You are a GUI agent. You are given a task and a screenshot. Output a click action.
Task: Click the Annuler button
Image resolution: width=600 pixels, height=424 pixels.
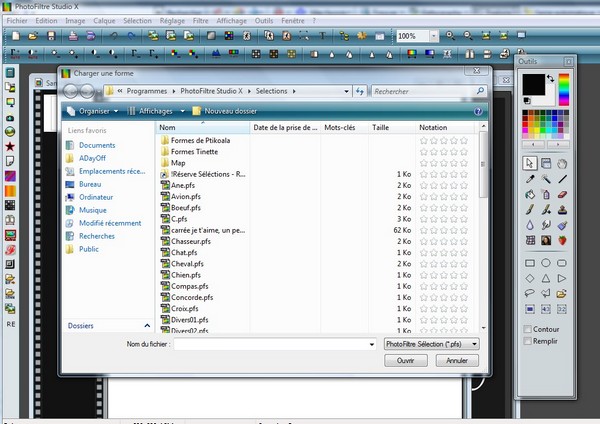click(x=457, y=360)
